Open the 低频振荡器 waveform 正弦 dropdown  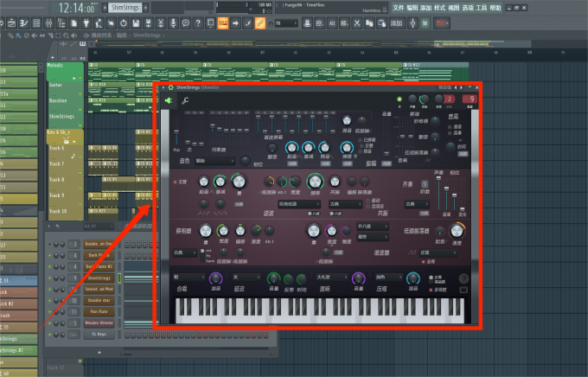coord(438,252)
